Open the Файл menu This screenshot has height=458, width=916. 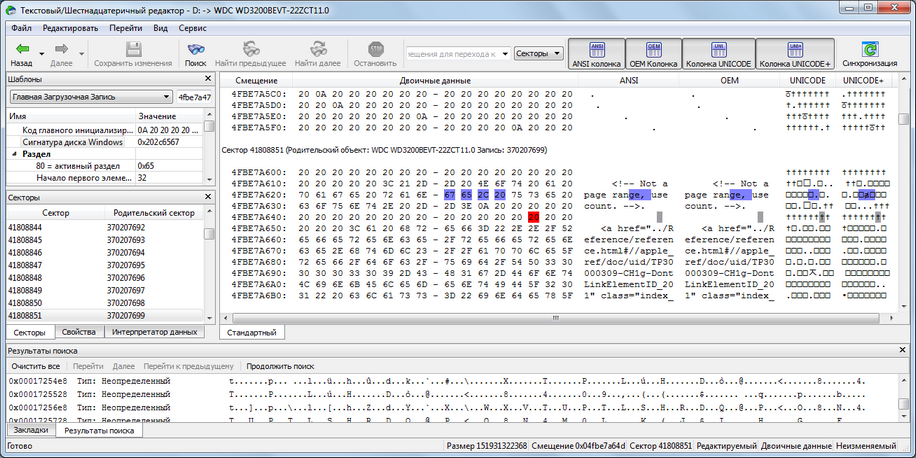pos(21,27)
